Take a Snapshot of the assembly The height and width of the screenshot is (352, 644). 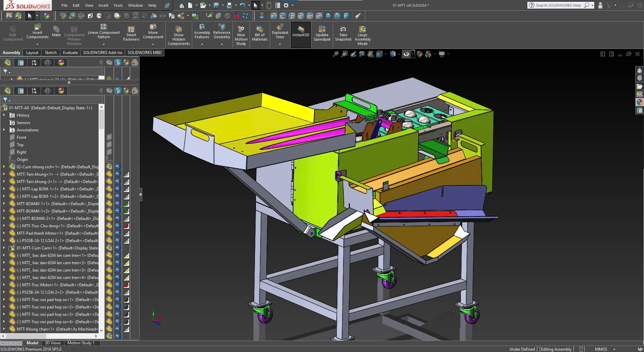(x=343, y=34)
